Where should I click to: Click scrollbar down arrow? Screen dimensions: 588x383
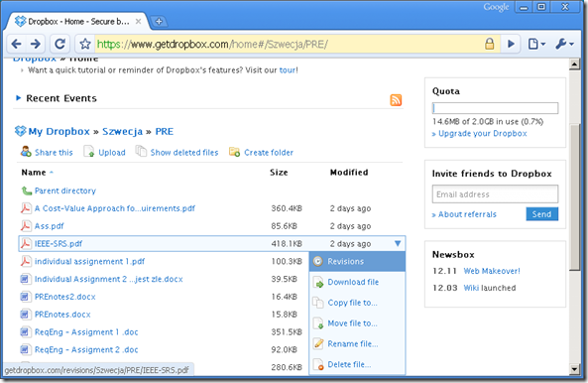tap(574, 369)
